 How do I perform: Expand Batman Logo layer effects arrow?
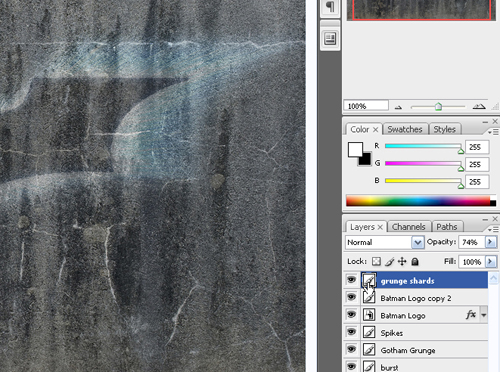(x=484, y=315)
